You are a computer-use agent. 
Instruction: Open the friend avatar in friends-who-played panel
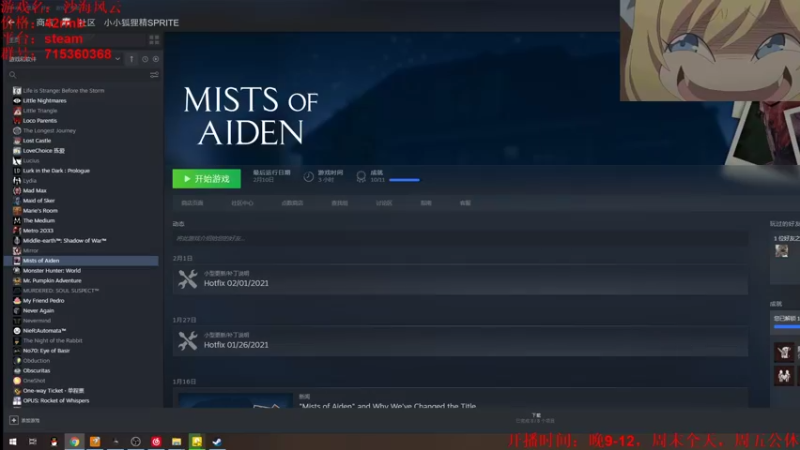[781, 251]
